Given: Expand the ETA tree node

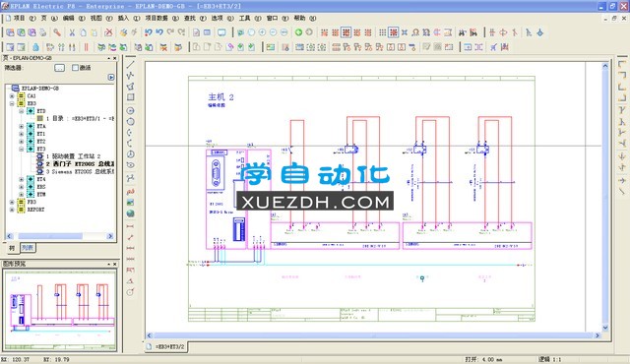Looking at the screenshot, I should tap(22, 127).
